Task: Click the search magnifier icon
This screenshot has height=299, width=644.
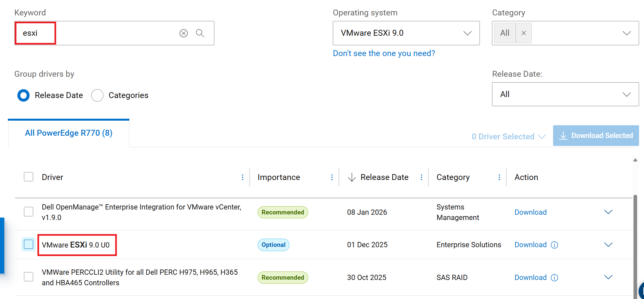Action: pyautogui.click(x=200, y=33)
